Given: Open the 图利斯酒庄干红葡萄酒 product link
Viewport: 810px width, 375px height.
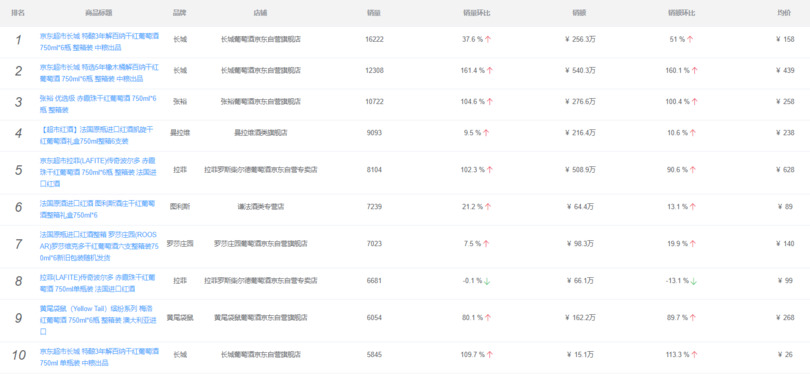Looking at the screenshot, I should click(x=97, y=209).
